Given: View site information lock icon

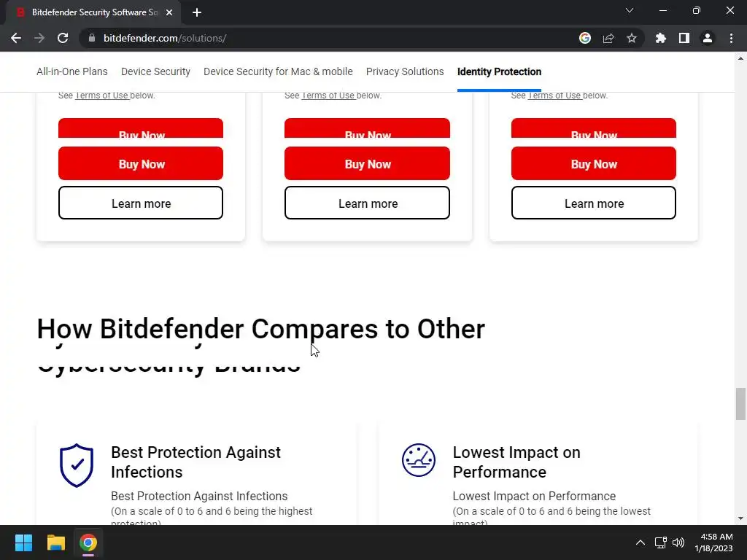Looking at the screenshot, I should click(x=92, y=38).
